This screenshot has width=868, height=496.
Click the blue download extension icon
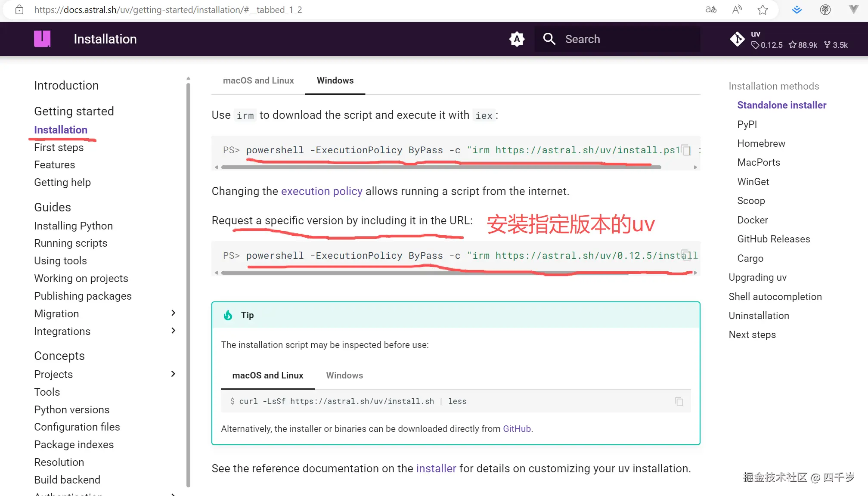tap(797, 9)
